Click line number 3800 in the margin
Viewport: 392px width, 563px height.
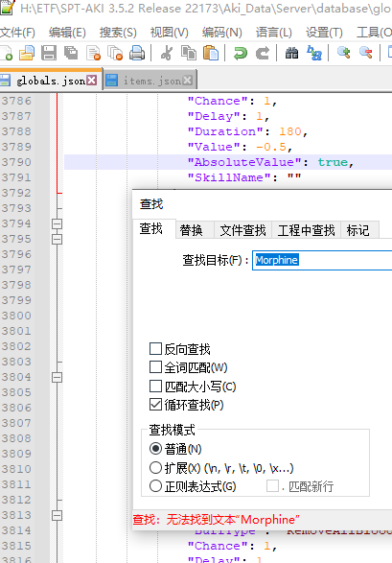click(16, 316)
